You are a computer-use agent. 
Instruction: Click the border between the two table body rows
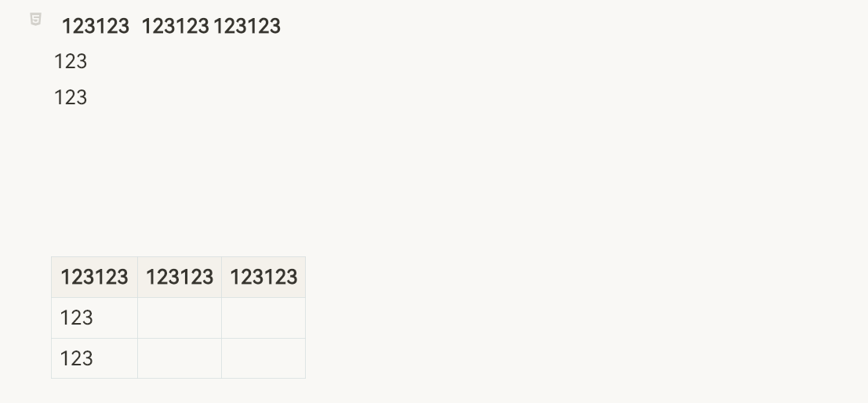(179, 339)
